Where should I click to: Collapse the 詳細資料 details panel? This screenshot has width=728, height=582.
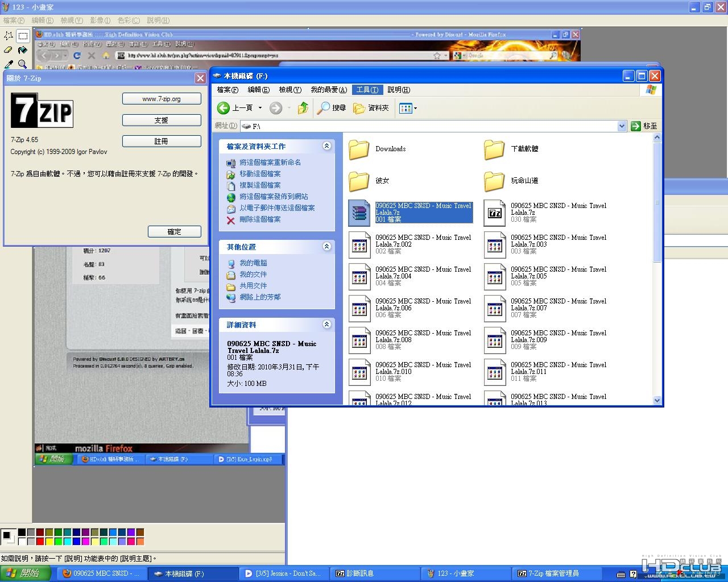click(326, 325)
